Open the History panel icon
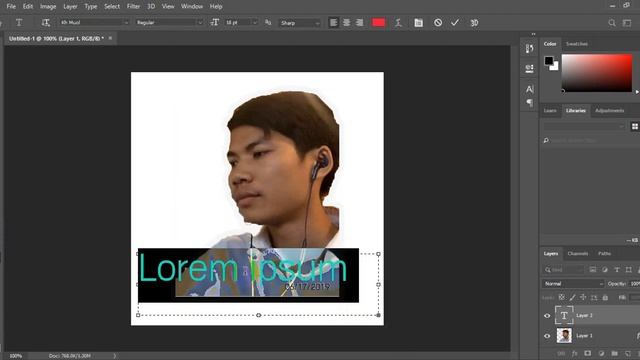This screenshot has width=640, height=360. [x=529, y=49]
